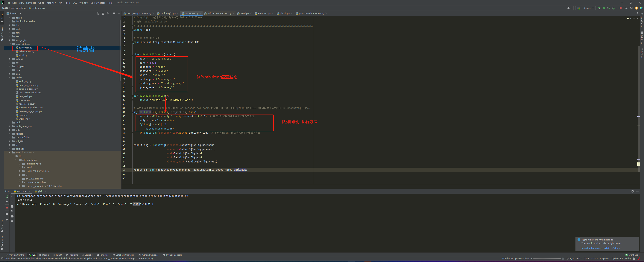Stop process in Run panel sidebar

click(x=7, y=208)
